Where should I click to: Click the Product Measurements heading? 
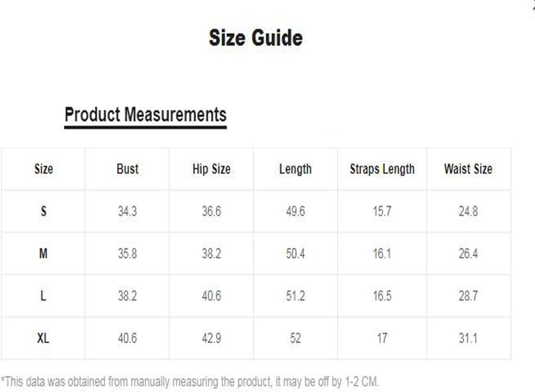point(145,115)
